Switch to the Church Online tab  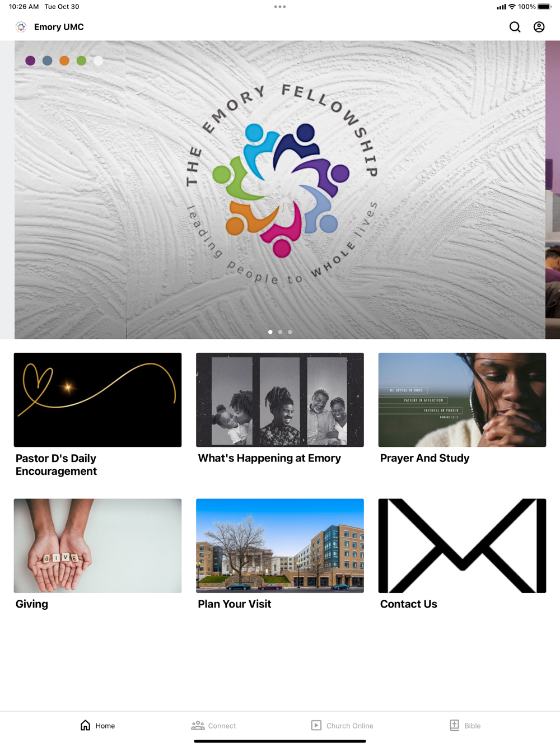pyautogui.click(x=342, y=725)
